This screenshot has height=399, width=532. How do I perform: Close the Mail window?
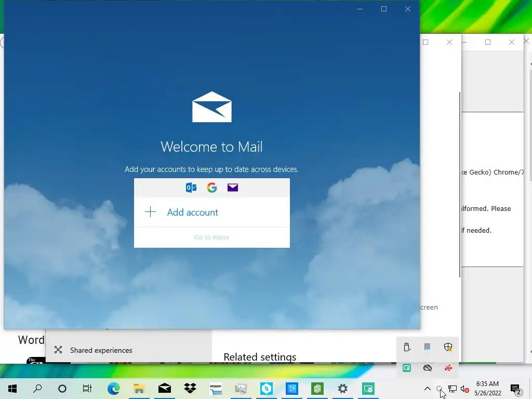tap(408, 9)
